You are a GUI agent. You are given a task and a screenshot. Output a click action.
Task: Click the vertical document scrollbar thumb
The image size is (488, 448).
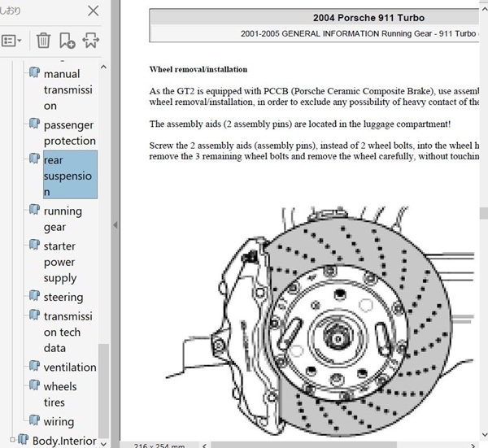[484, 213]
